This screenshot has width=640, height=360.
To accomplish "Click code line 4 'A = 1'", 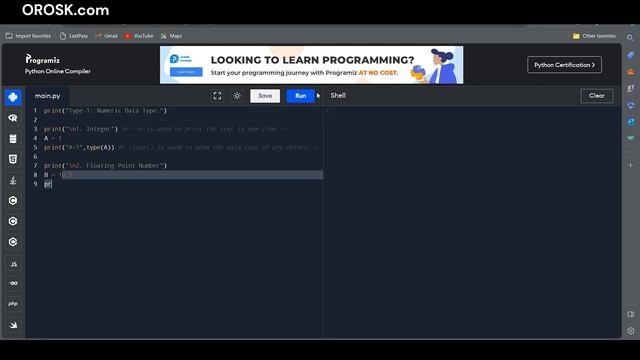I will coord(53,138).
